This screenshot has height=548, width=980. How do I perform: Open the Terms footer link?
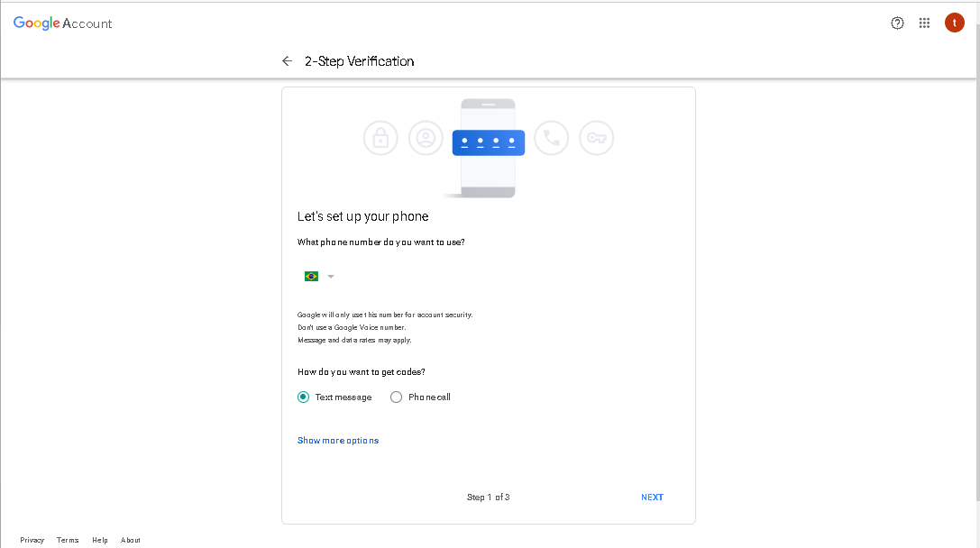[x=68, y=540]
